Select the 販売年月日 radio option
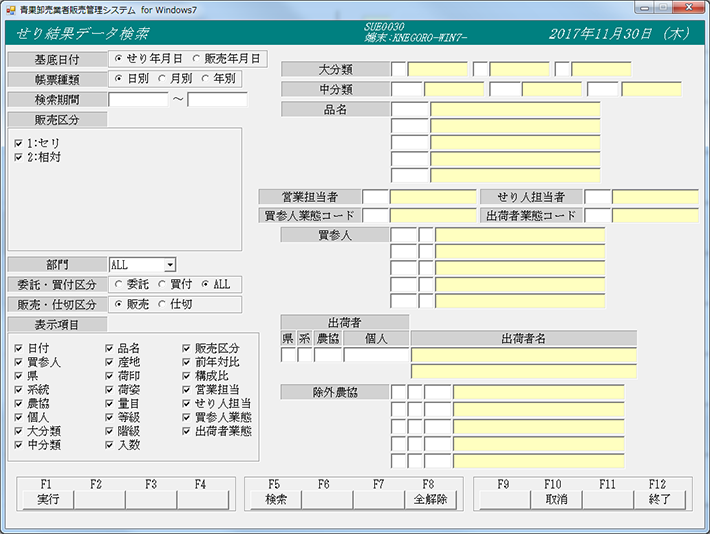The image size is (710, 534). 196,59
